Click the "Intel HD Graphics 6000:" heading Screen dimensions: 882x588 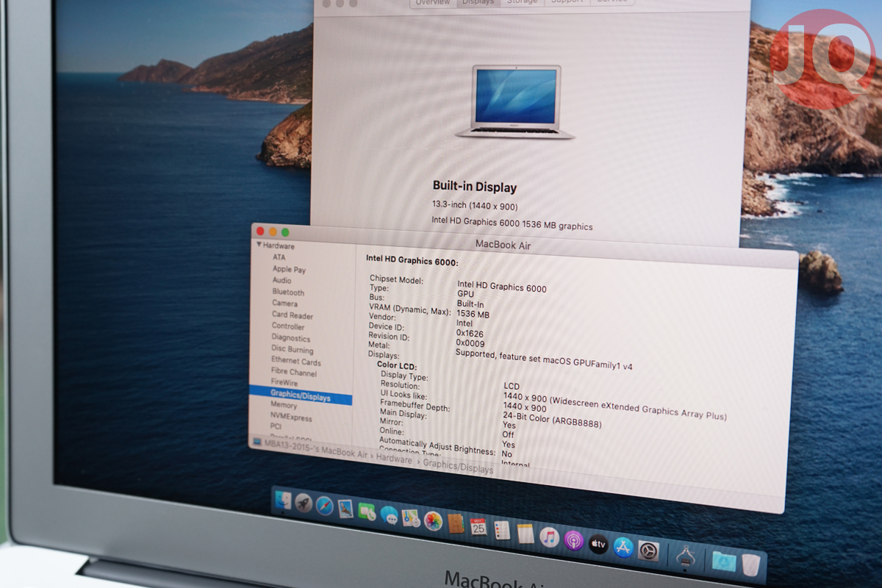[412, 261]
